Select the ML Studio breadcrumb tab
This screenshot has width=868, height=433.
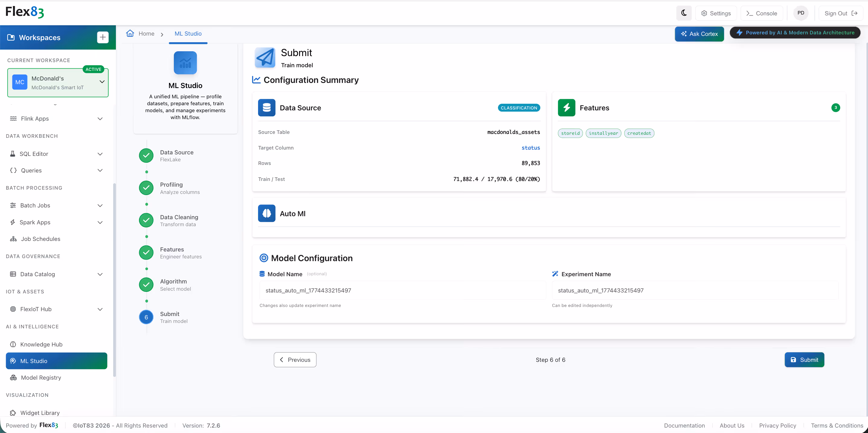[188, 34]
